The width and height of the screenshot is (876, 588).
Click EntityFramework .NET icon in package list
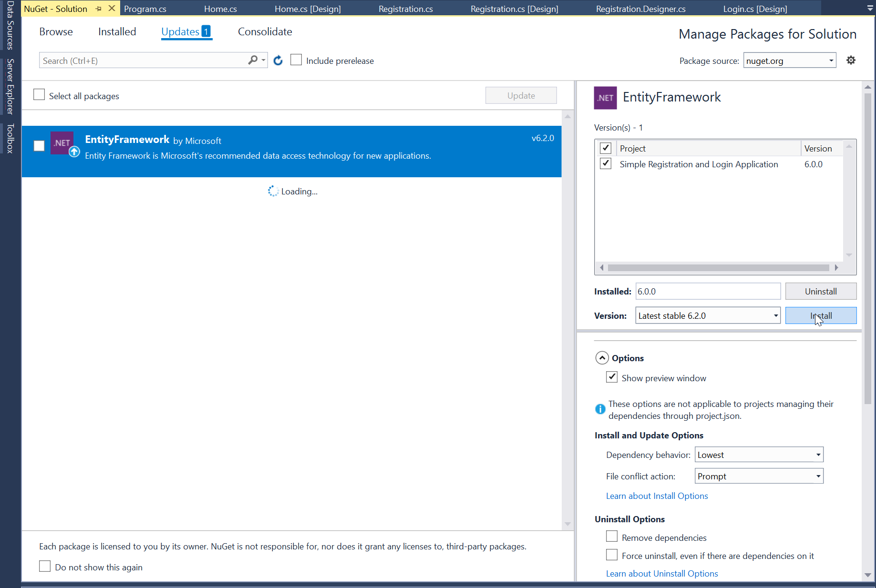click(62, 143)
